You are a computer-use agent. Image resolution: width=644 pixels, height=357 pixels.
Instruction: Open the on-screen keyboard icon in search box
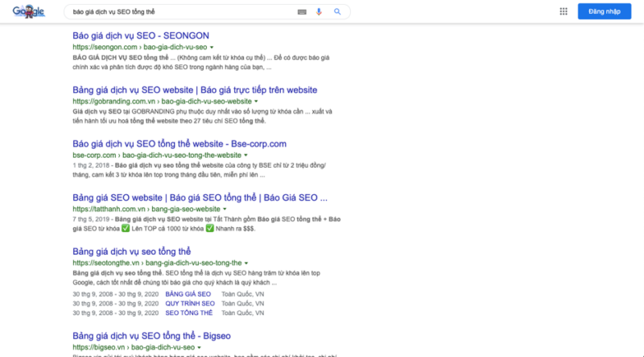302,12
